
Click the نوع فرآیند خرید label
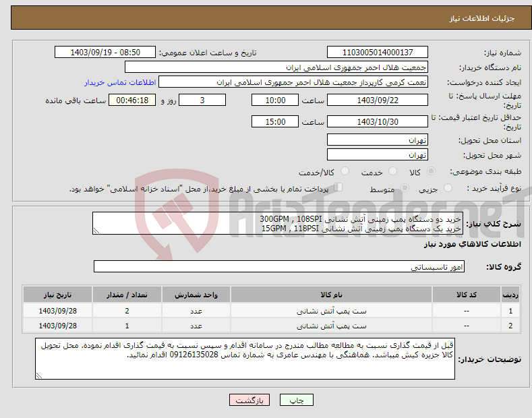tap(494, 188)
